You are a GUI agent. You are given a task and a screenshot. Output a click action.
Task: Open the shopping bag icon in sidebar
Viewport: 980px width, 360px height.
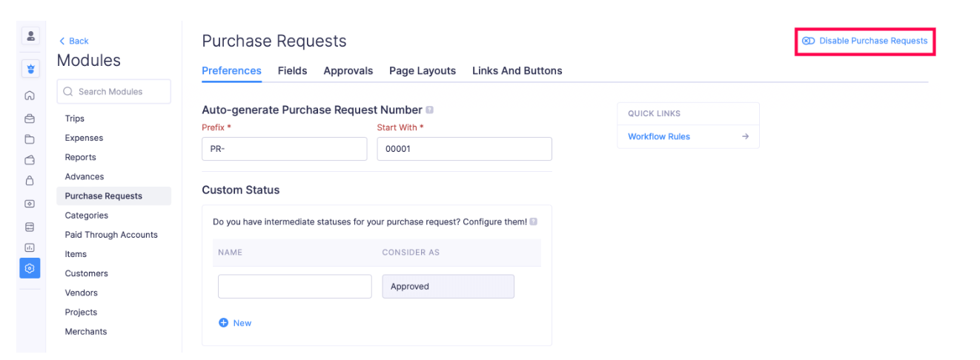30,180
